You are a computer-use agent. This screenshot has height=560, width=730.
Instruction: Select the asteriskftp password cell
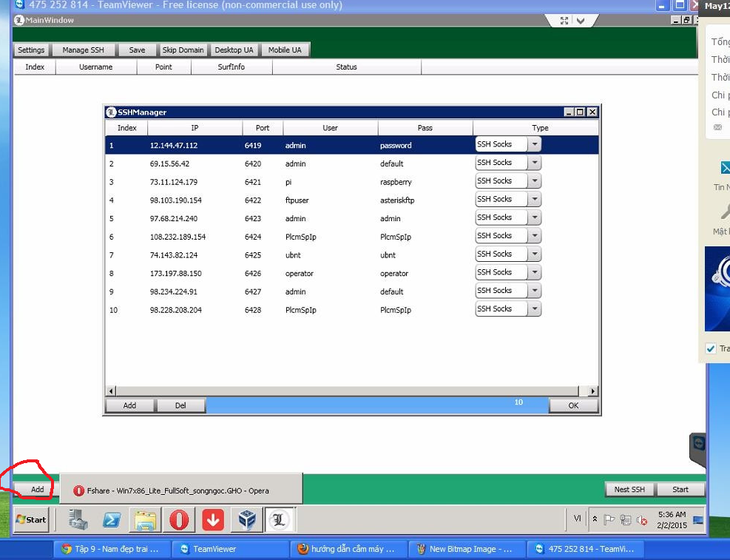click(x=397, y=200)
